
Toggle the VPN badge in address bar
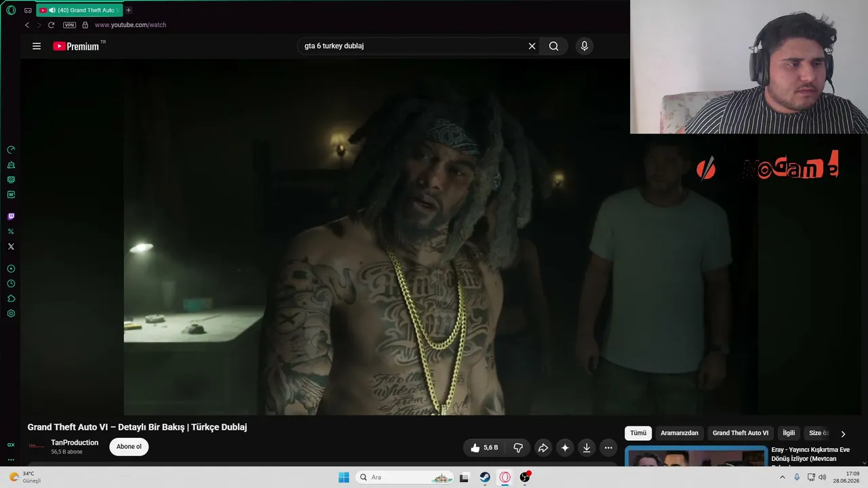(x=69, y=25)
